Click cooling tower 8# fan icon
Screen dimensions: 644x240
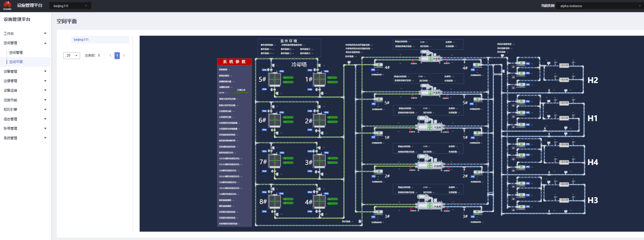(275, 201)
